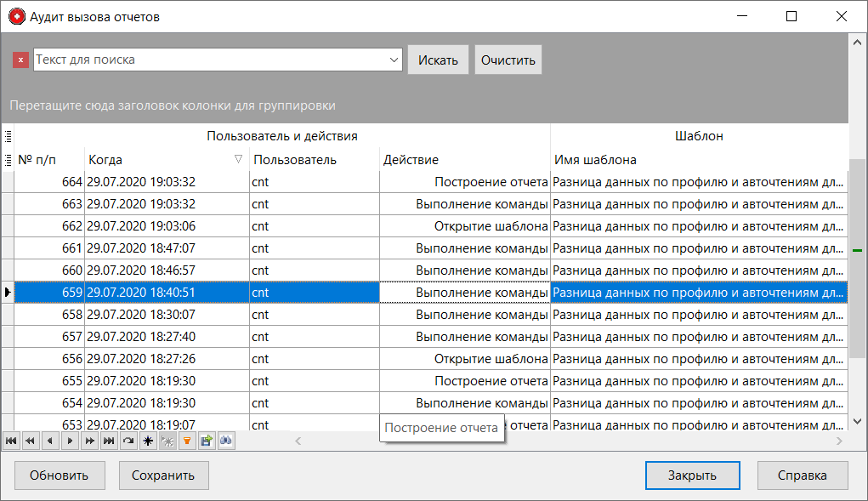This screenshot has height=501, width=868.
Task: Open the filter using the funnel icon
Action: [186, 441]
